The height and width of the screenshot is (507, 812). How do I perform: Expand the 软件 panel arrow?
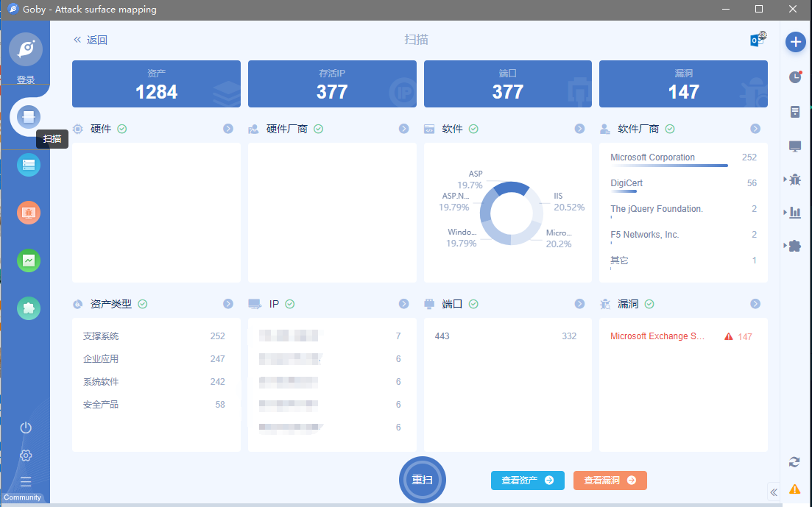[x=579, y=129]
